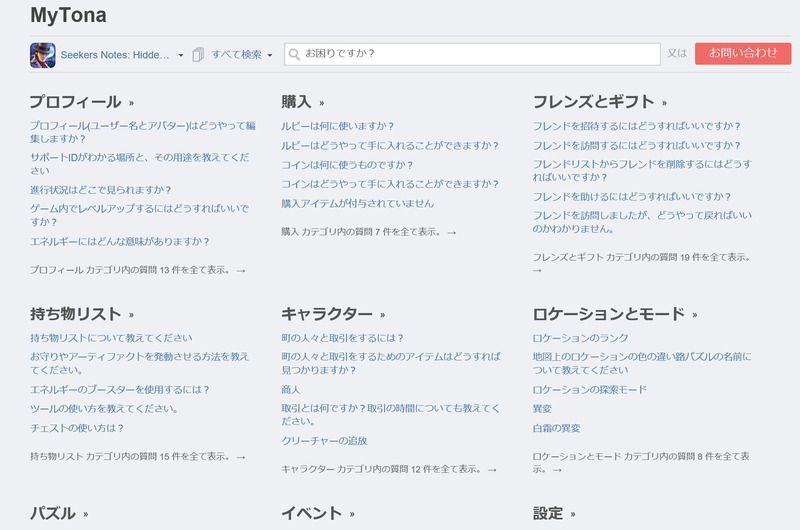
Task: Click the document icon beside すべて検索
Action: (198, 55)
